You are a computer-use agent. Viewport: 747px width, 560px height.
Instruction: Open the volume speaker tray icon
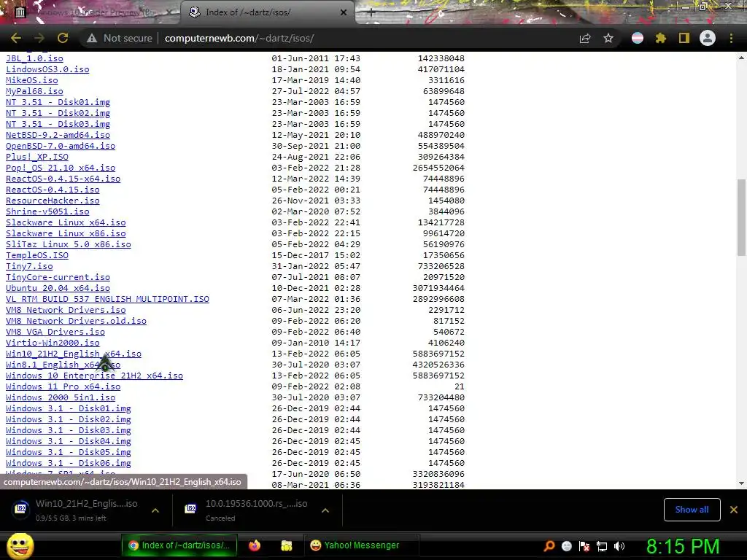tap(619, 546)
